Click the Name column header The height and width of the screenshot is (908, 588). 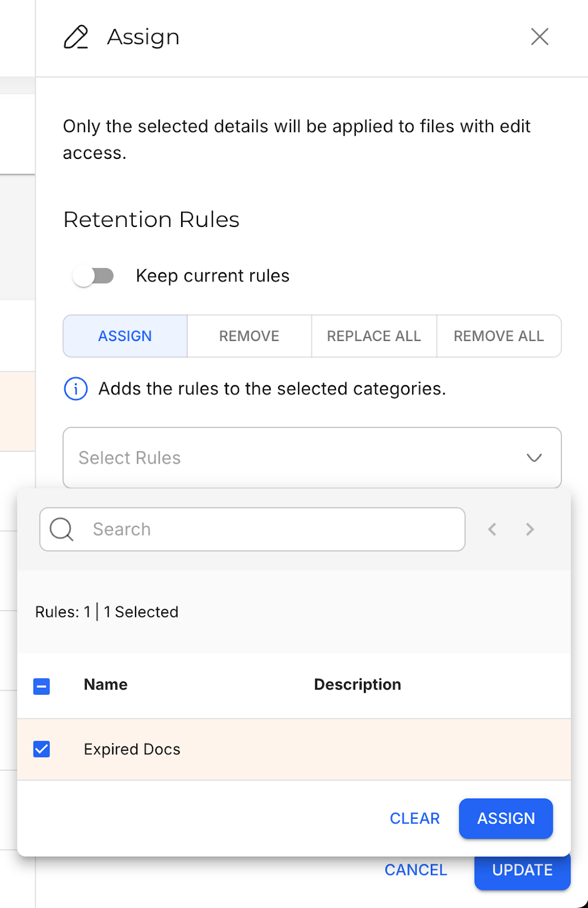point(106,684)
